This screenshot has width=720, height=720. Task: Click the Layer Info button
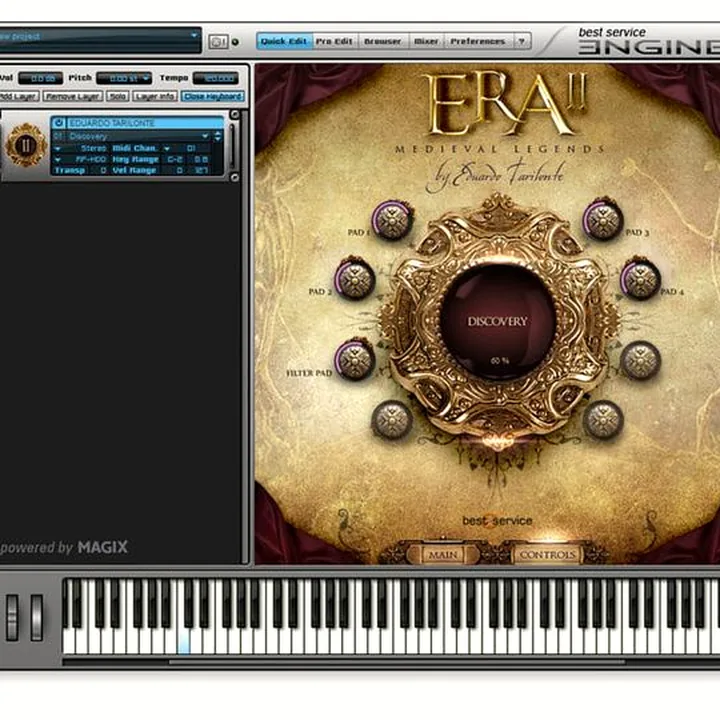pos(155,96)
